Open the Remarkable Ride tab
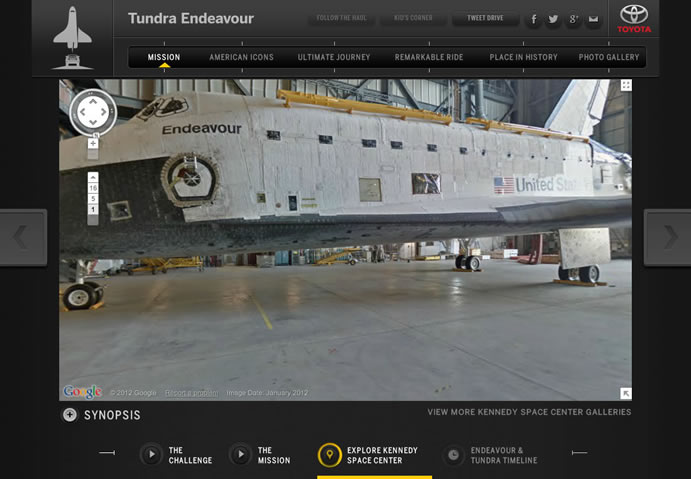Screen dimensions: 691x479 429,57
